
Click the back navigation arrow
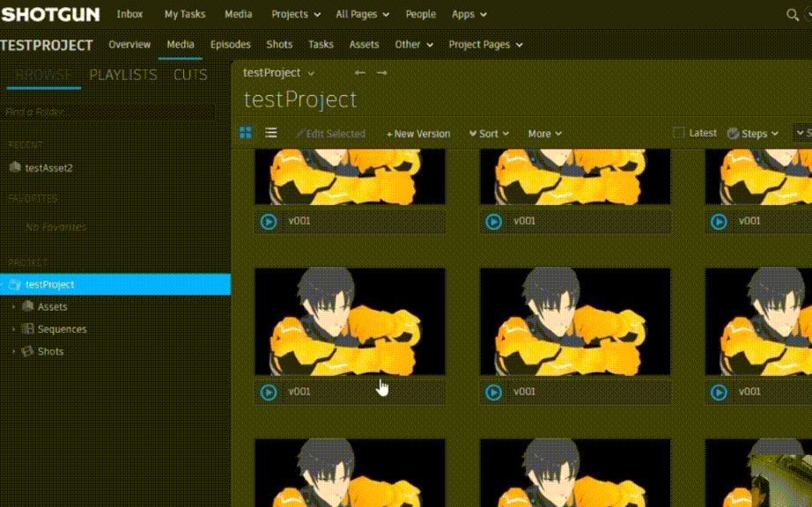pyautogui.click(x=359, y=73)
